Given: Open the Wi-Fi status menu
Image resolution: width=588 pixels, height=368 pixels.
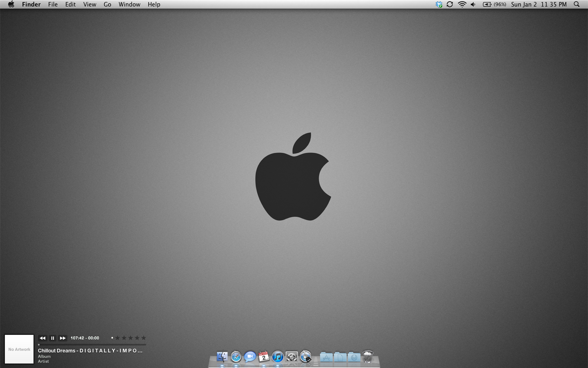Looking at the screenshot, I should click(462, 4).
